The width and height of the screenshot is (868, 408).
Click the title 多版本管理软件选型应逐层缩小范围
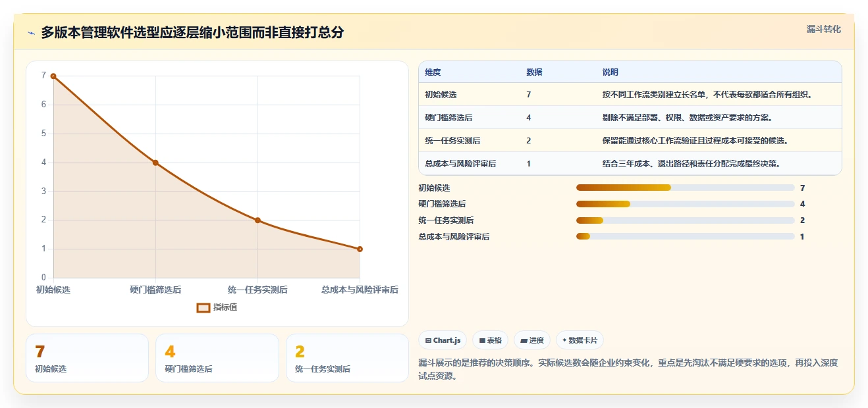pos(192,32)
